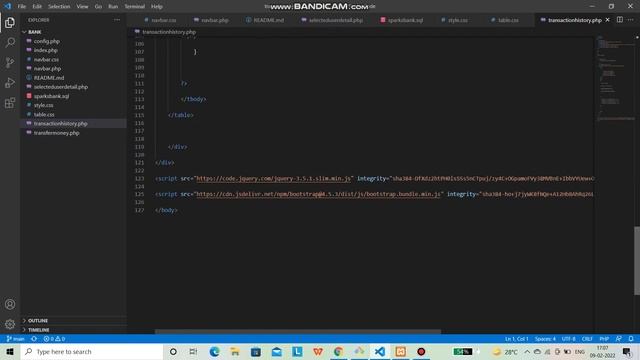Screen dimensions: 640x360
Task: Open the Run menu
Action: click(113, 7)
